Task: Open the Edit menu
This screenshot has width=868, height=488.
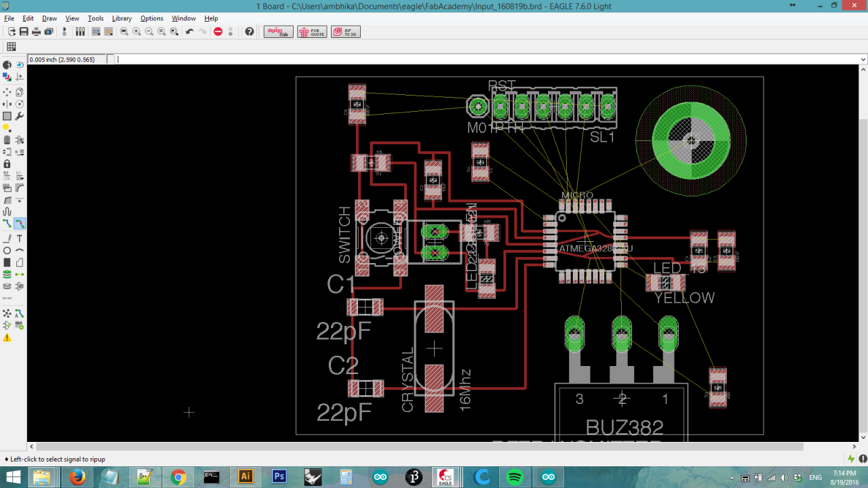Action: pos(28,18)
